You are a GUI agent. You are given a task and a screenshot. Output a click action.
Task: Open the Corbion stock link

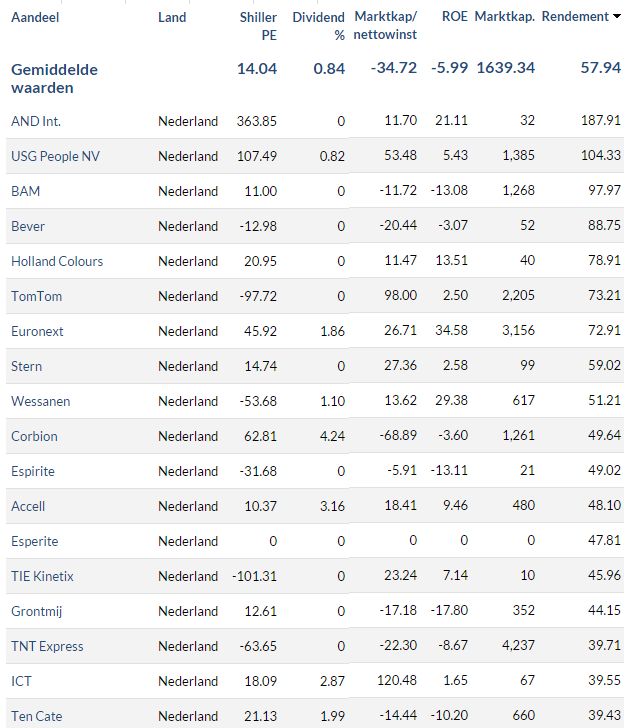(x=34, y=436)
